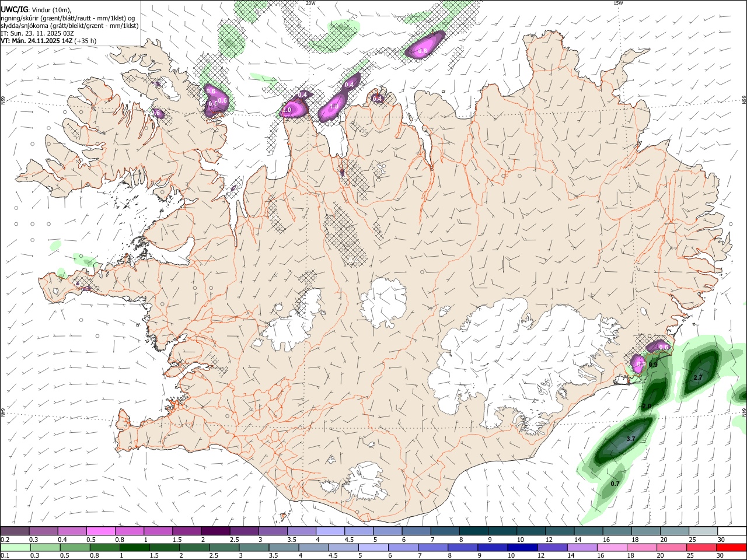747x560 pixels.
Task: Click the 0.9 rainfall value label
Action: (653, 365)
